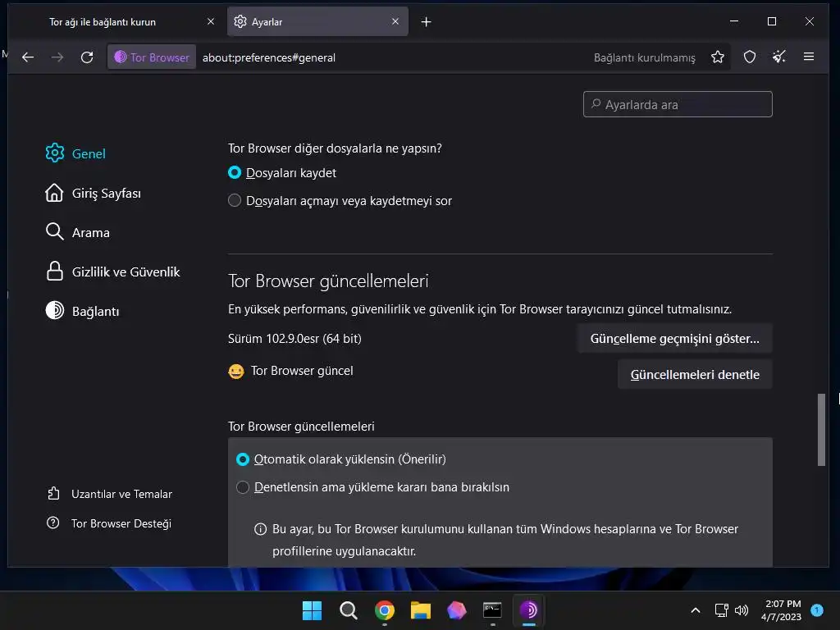Open the security level shield icon
This screenshot has height=630, width=840.
click(750, 57)
